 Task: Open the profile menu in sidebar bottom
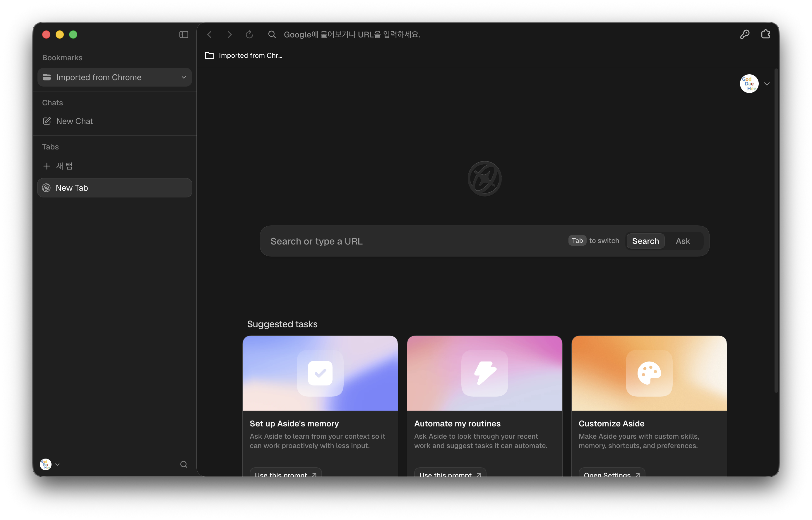click(50, 464)
